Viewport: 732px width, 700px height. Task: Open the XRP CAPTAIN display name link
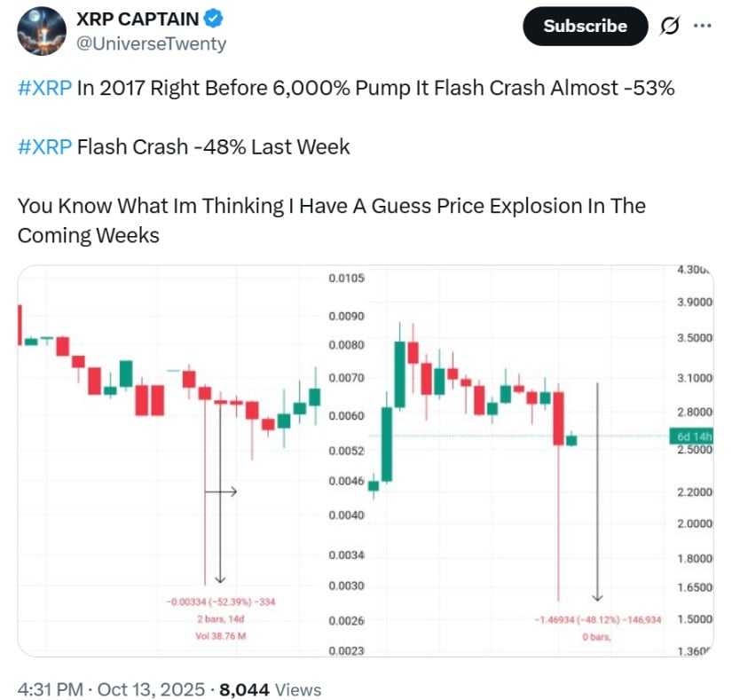click(x=138, y=18)
